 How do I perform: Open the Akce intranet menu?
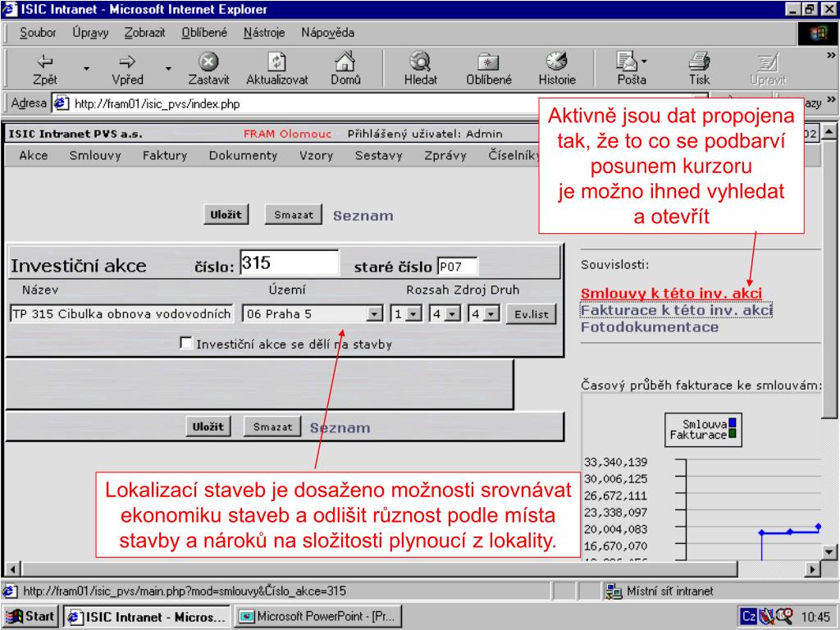(x=33, y=155)
